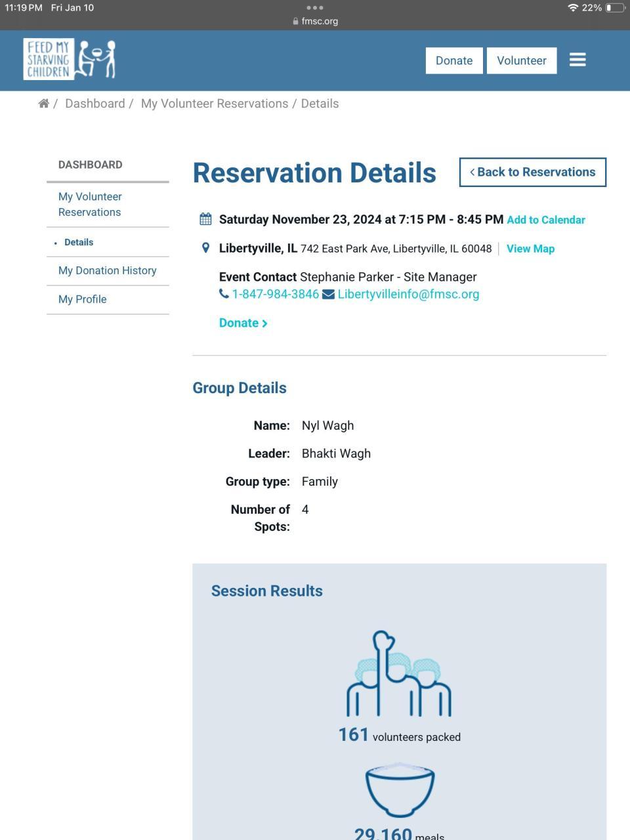Tap the phone icon by contact number
The width and height of the screenshot is (630, 840).
pyautogui.click(x=224, y=294)
